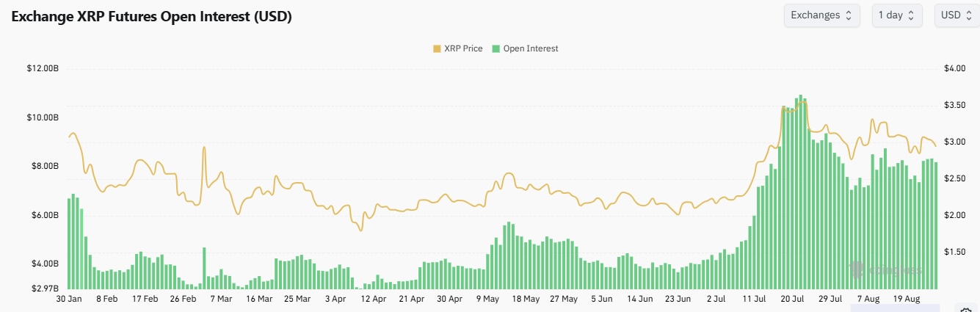Image resolution: width=980 pixels, height=312 pixels.
Task: Click the 20 Jul date axis label
Action: 793,299
